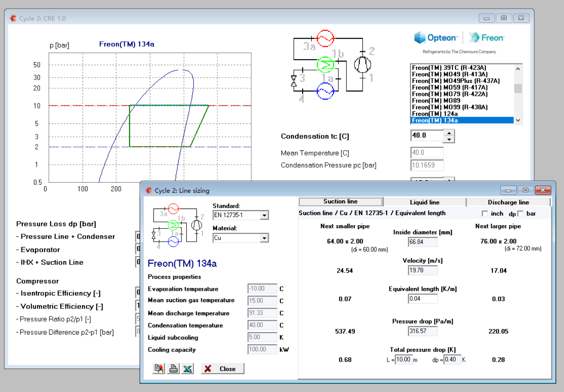Viewport: 564px width, 392px height.
Task: Increase condensation temperature with up arrow
Action: [x=449, y=132]
